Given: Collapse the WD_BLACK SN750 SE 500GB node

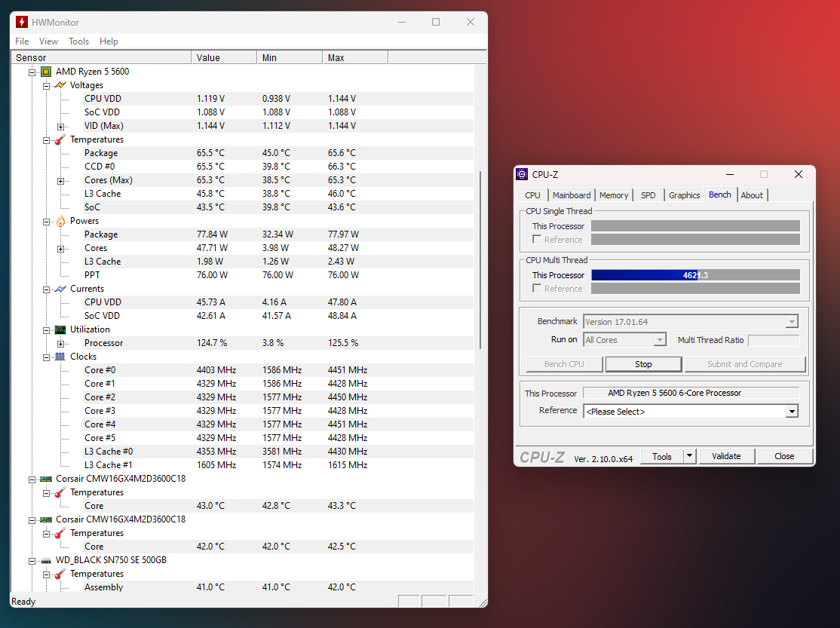Looking at the screenshot, I should [32, 561].
